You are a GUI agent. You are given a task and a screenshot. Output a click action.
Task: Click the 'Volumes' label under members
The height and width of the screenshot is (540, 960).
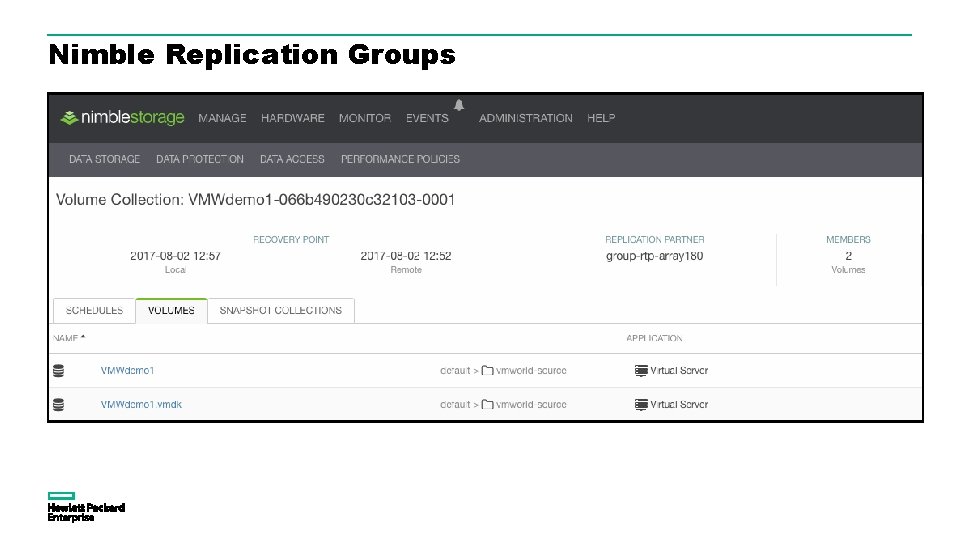849,269
